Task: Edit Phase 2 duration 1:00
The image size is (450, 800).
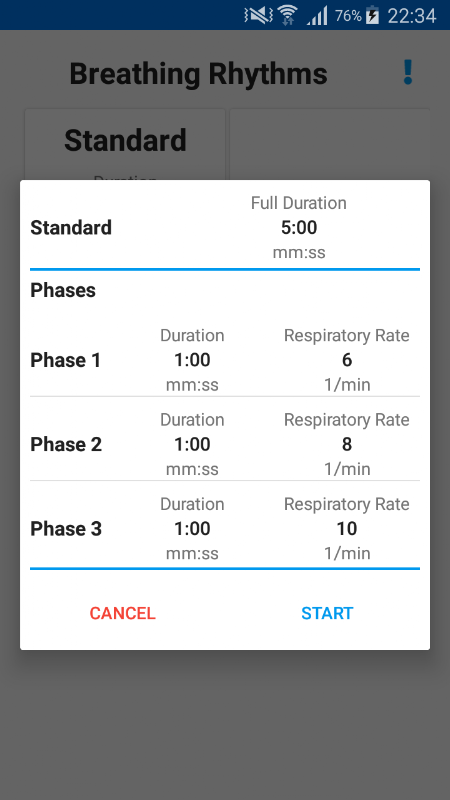Action: pyautogui.click(x=192, y=444)
